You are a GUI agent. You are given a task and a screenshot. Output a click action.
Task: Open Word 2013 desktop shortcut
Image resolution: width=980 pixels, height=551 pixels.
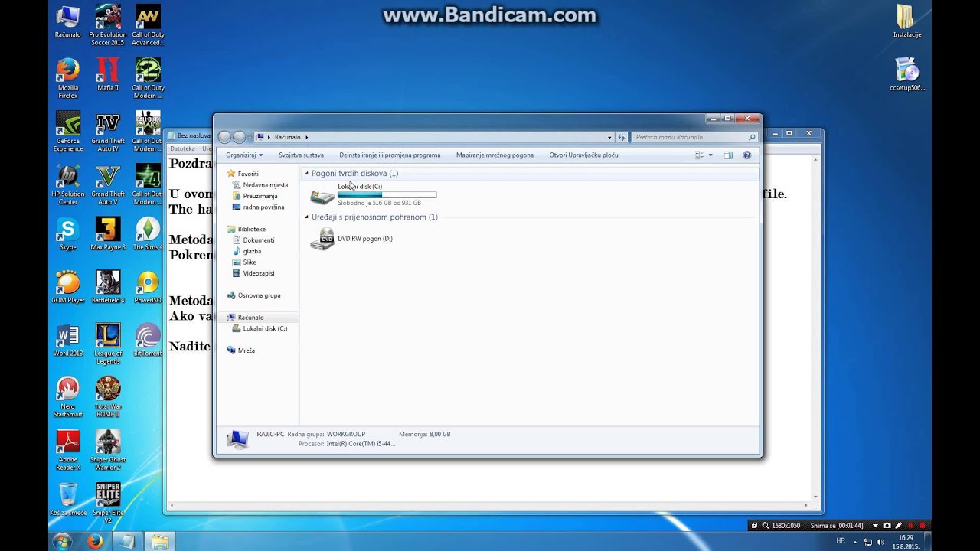(67, 341)
